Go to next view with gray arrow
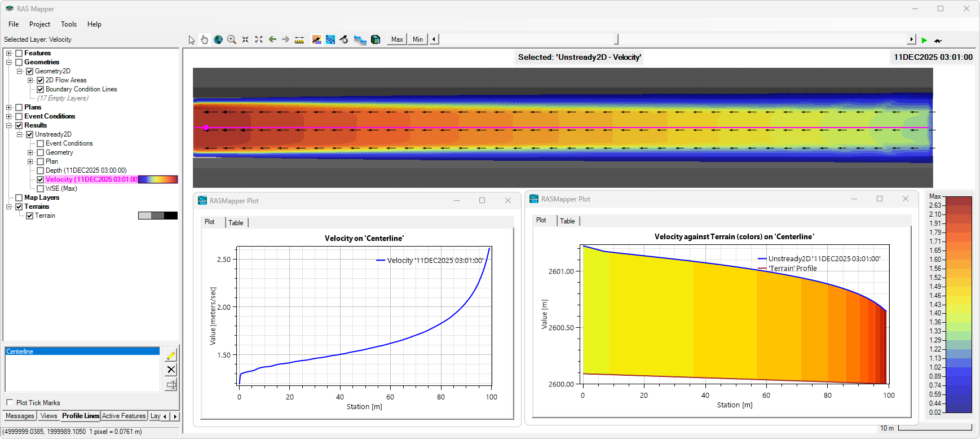The height and width of the screenshot is (439, 980). [x=285, y=39]
